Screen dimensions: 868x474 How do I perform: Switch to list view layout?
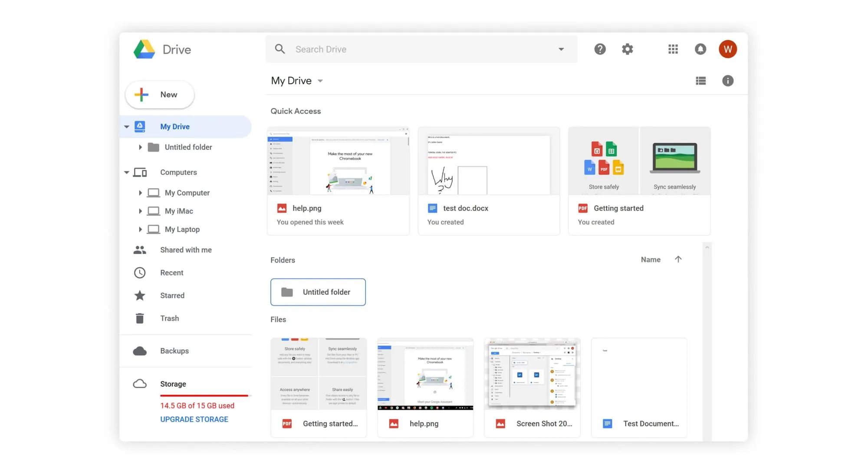click(x=701, y=81)
